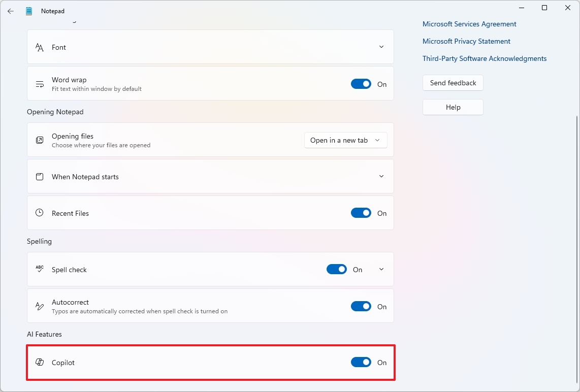Image resolution: width=580 pixels, height=392 pixels.
Task: Click 'Typos are automatically corrected' description text
Action: click(140, 311)
